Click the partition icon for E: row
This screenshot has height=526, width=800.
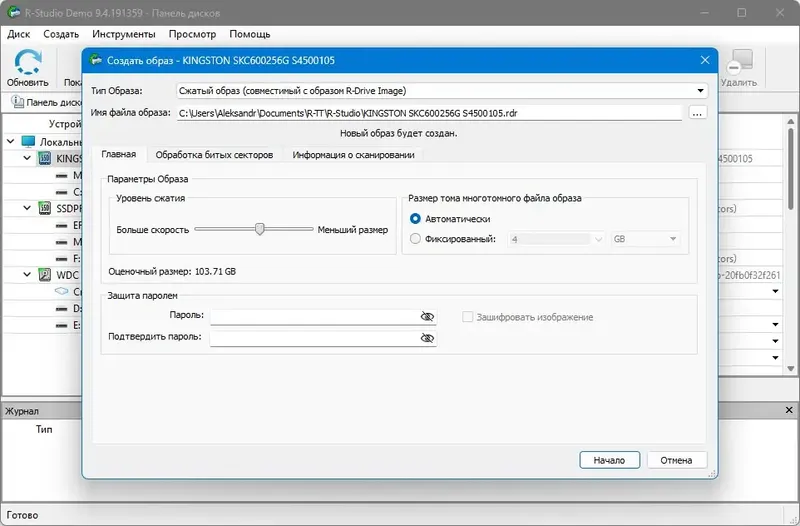pos(62,325)
